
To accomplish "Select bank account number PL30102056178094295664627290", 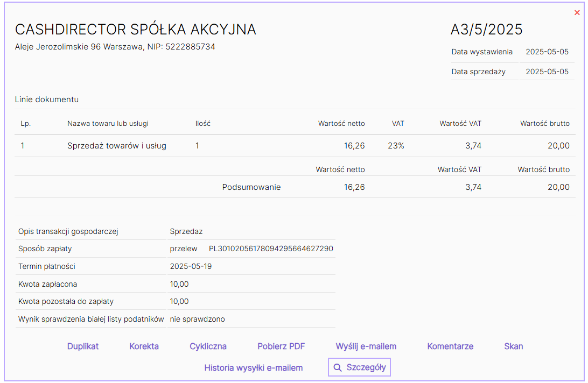I will (x=271, y=249).
